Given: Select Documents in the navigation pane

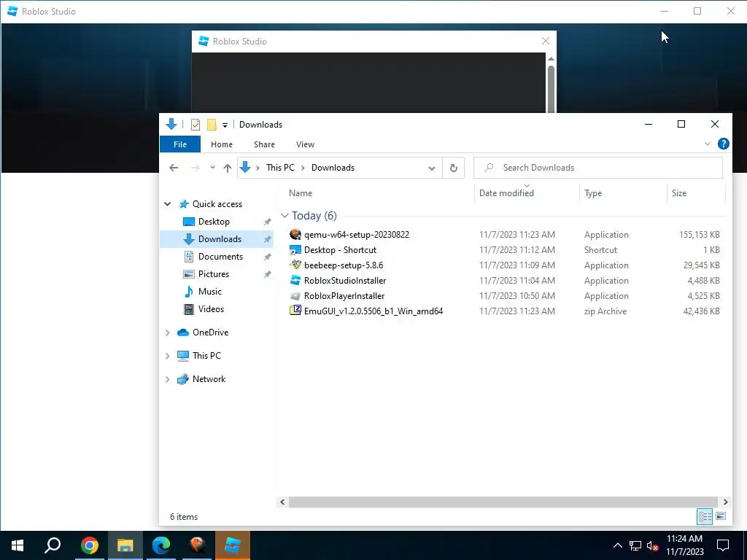Looking at the screenshot, I should 220,257.
